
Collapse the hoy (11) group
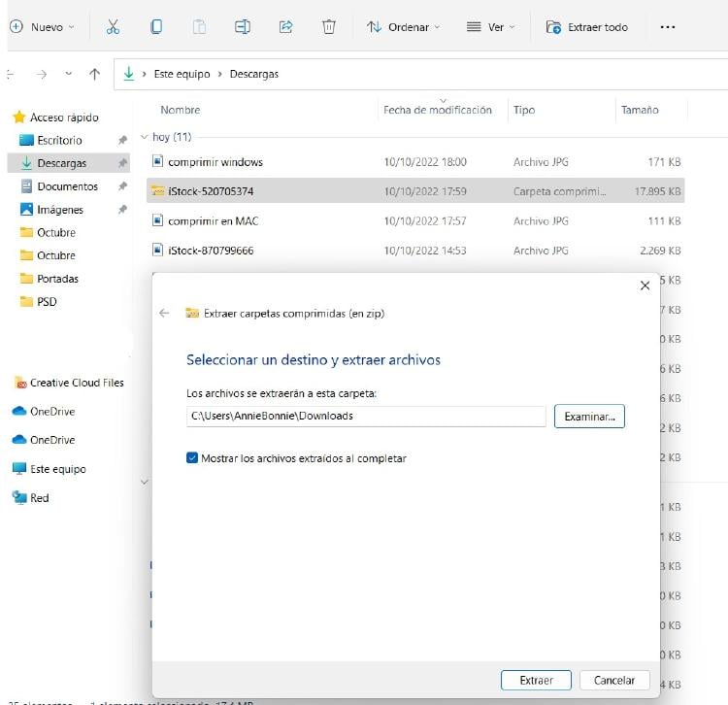(x=144, y=137)
